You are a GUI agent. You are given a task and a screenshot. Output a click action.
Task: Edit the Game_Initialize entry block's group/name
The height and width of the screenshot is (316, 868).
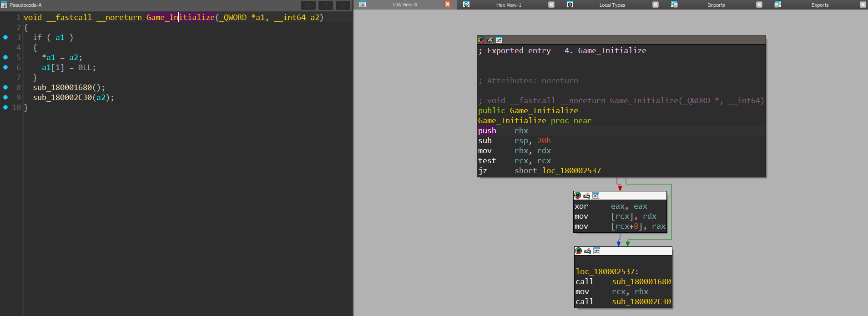click(490, 40)
